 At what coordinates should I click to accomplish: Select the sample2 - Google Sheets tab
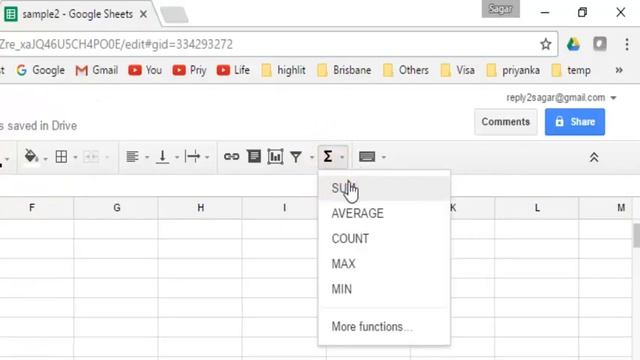[78, 14]
